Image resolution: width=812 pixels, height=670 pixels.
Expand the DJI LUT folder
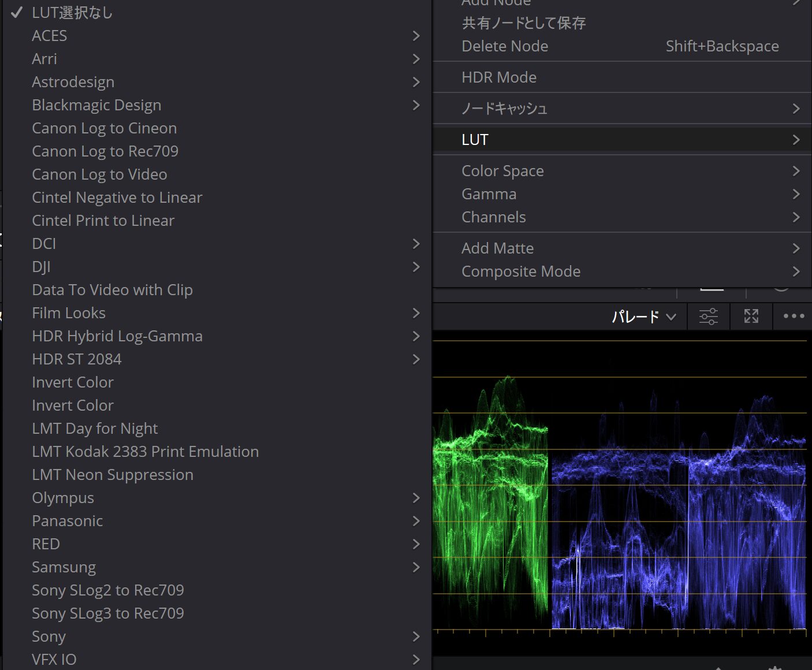click(x=217, y=267)
